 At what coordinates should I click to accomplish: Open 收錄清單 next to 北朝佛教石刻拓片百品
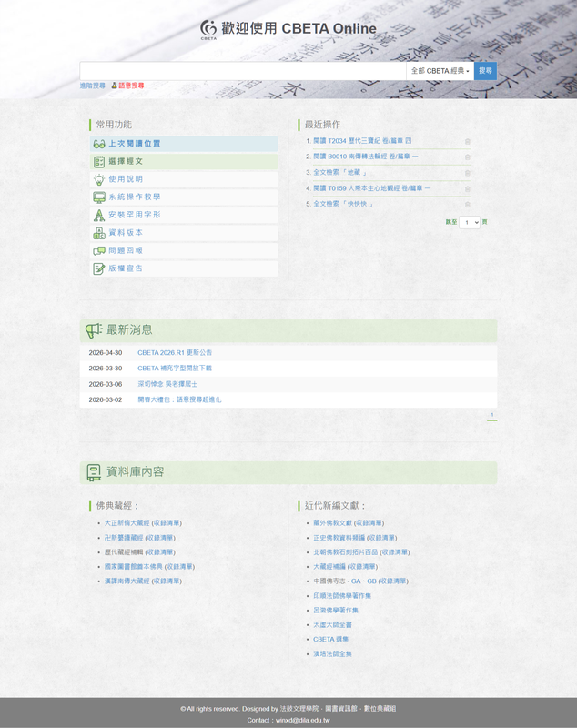coord(395,552)
